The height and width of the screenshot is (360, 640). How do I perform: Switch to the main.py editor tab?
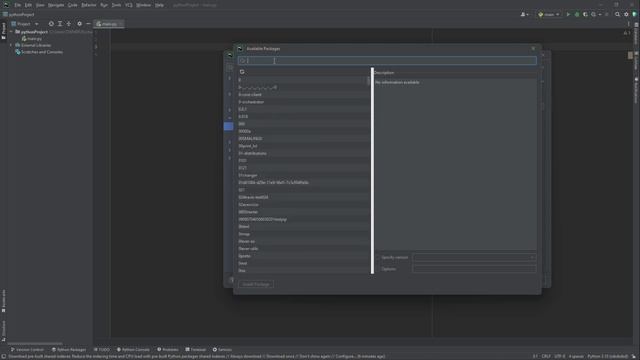pos(109,24)
